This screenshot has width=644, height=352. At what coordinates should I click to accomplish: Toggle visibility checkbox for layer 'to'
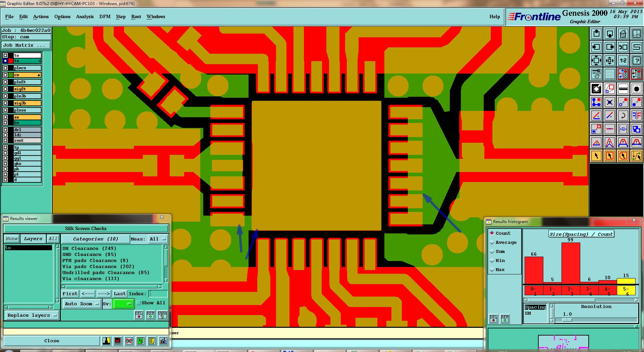click(5, 55)
